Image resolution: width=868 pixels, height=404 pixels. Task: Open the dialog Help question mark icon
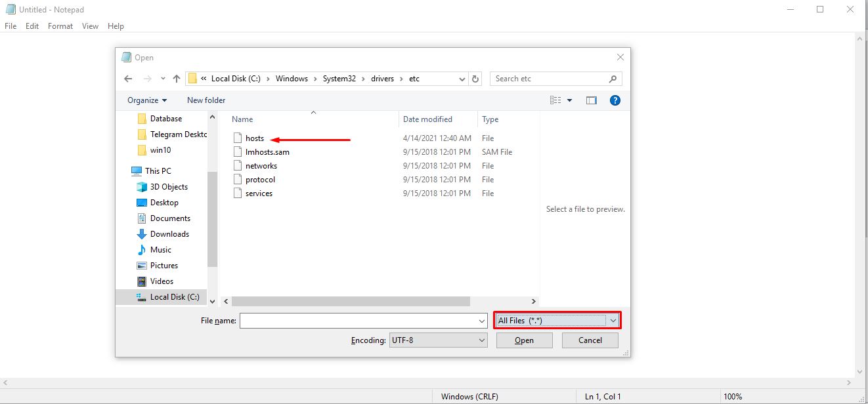click(615, 100)
